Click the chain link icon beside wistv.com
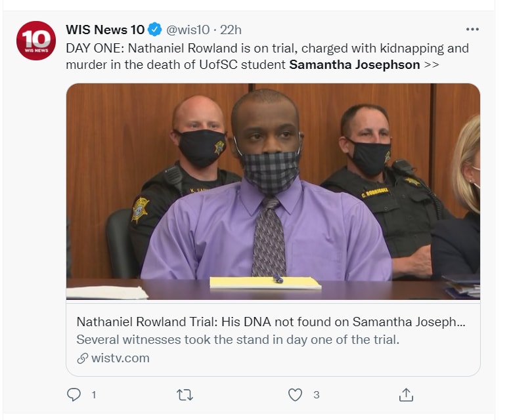Screen dimensions: 511x420 [82, 358]
